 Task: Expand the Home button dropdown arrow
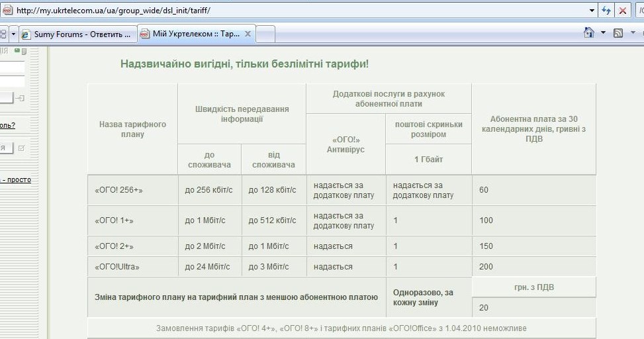[603, 32]
